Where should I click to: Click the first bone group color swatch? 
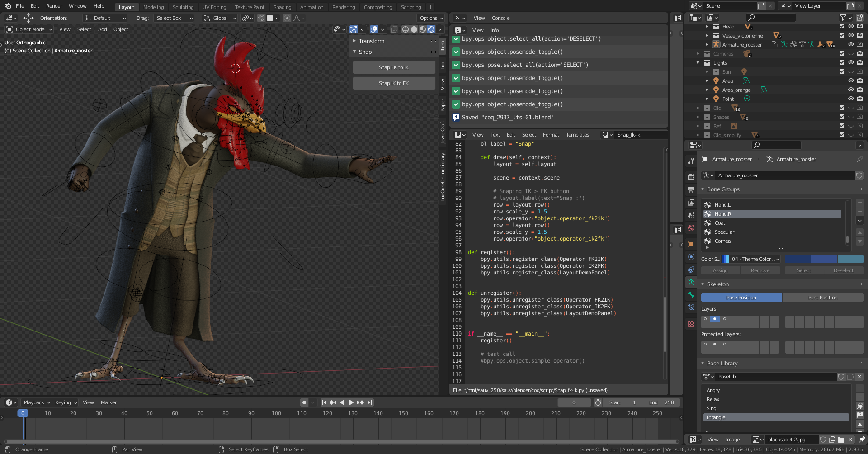(797, 259)
